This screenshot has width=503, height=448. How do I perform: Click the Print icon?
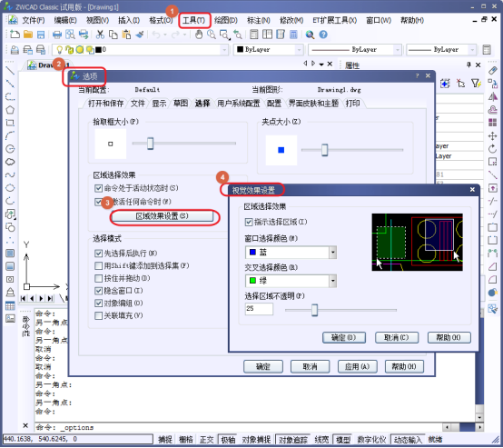pos(57,35)
